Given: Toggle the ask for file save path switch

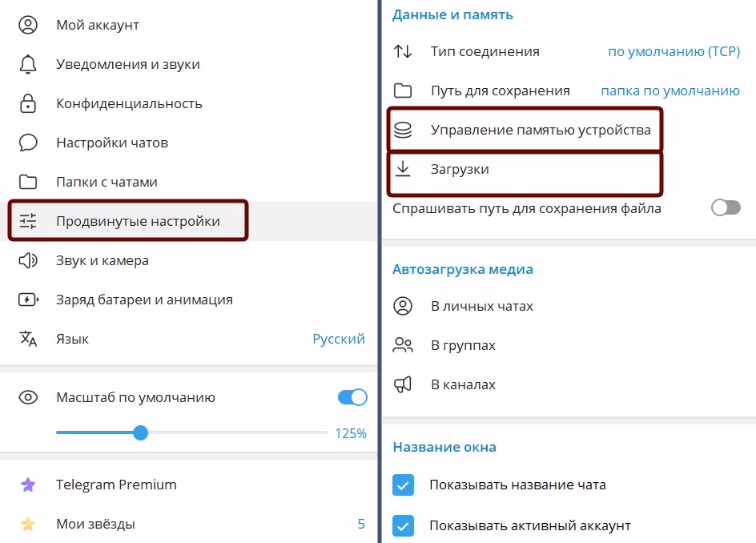Looking at the screenshot, I should 726,208.
